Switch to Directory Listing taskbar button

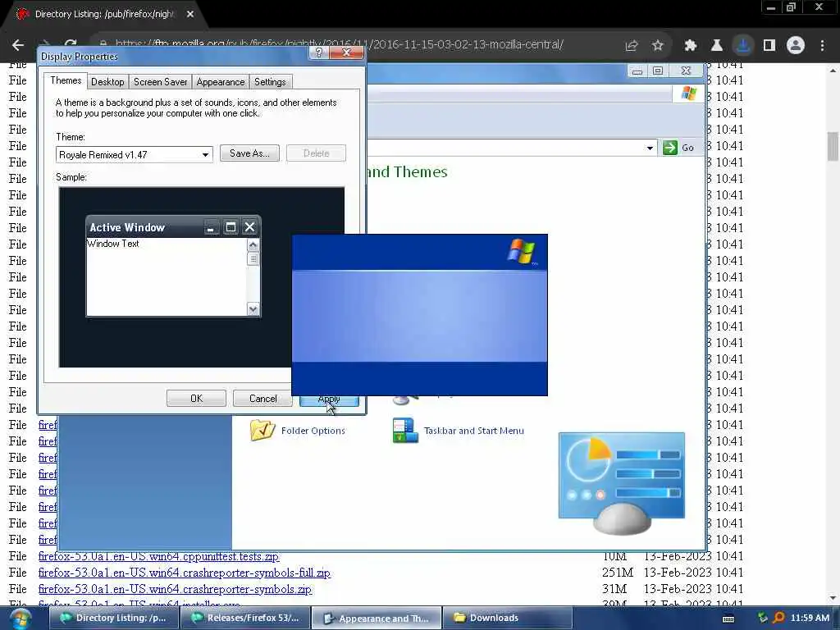pyautogui.click(x=113, y=618)
